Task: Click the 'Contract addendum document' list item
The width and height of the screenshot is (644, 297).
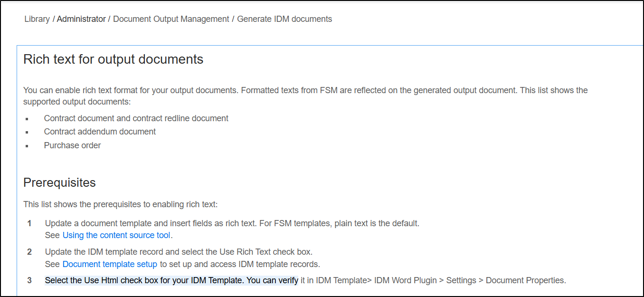Action: point(100,132)
